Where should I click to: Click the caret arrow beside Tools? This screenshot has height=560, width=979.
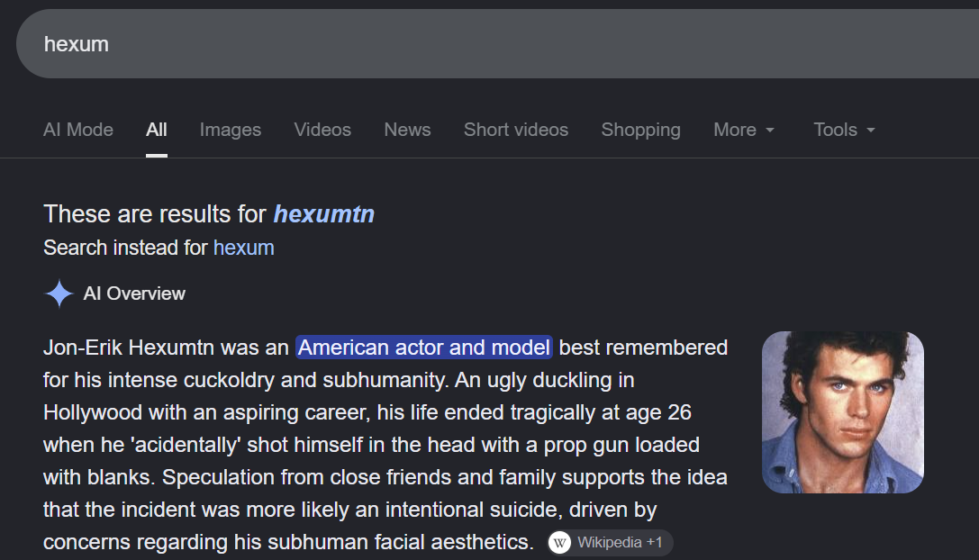coord(871,130)
